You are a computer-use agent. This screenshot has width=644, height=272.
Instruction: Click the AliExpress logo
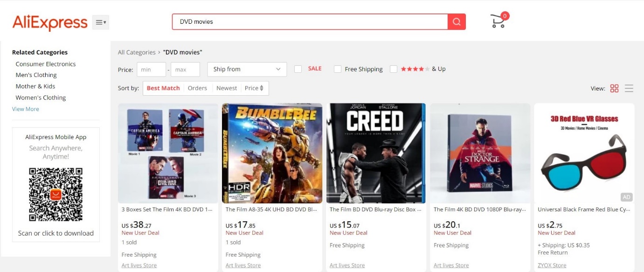[50, 22]
